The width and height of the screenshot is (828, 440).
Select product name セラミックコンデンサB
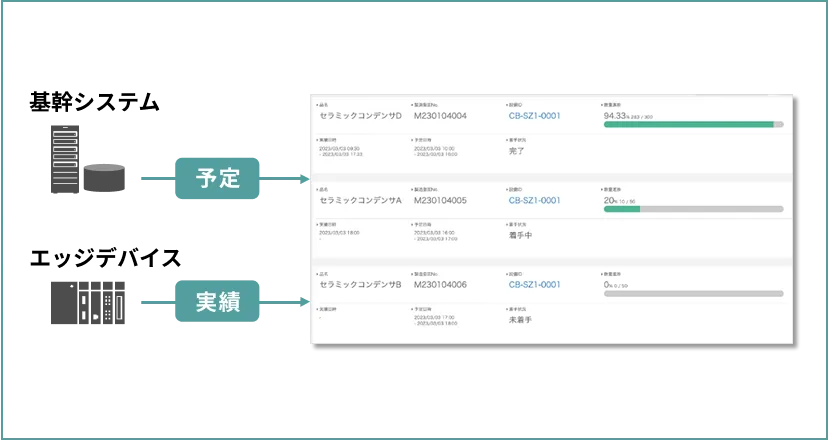click(x=361, y=285)
